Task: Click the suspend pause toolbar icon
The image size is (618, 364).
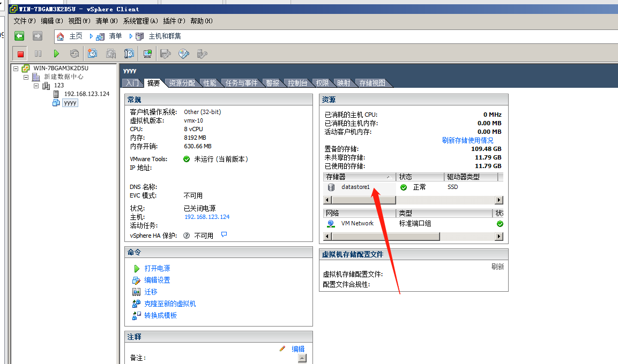Action: pos(38,54)
